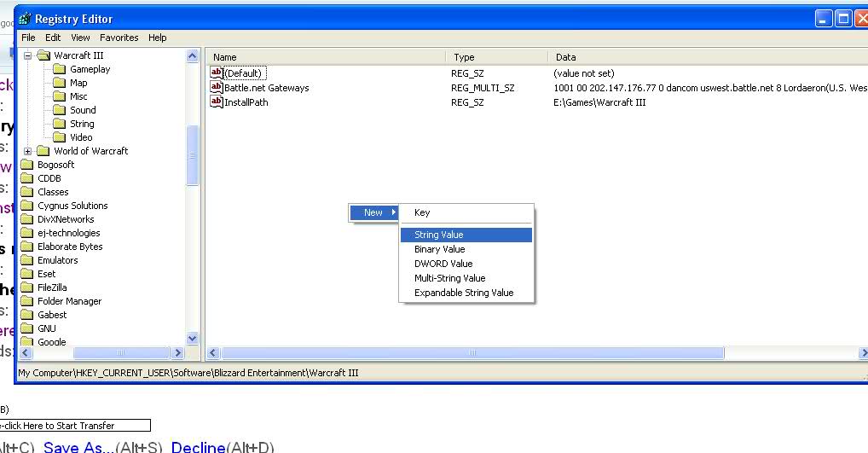Click the DivXNetworks folder icon
The width and height of the screenshot is (868, 453).
coord(26,219)
